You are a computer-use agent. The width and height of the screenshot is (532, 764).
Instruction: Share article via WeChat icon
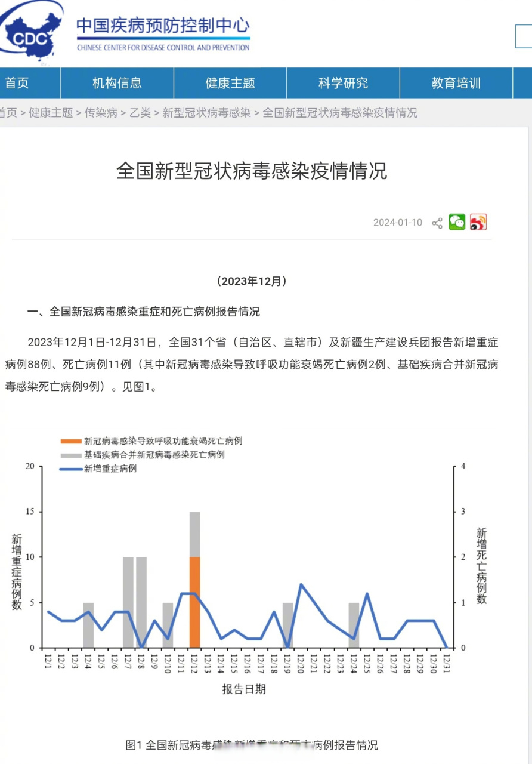click(x=457, y=222)
